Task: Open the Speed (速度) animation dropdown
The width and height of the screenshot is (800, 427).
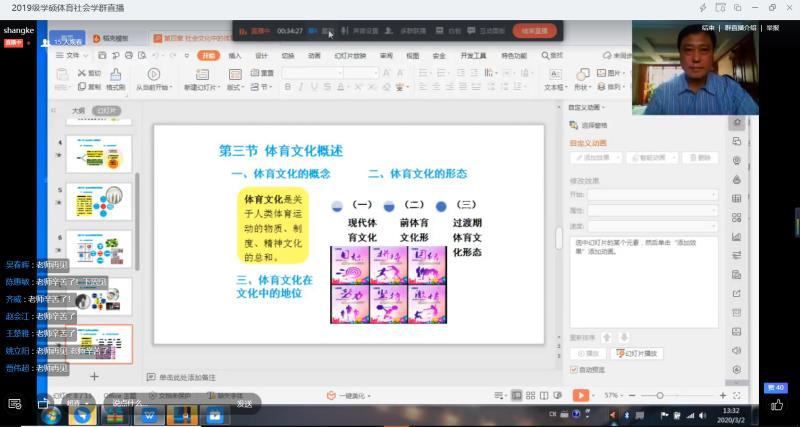Action: pos(653,225)
